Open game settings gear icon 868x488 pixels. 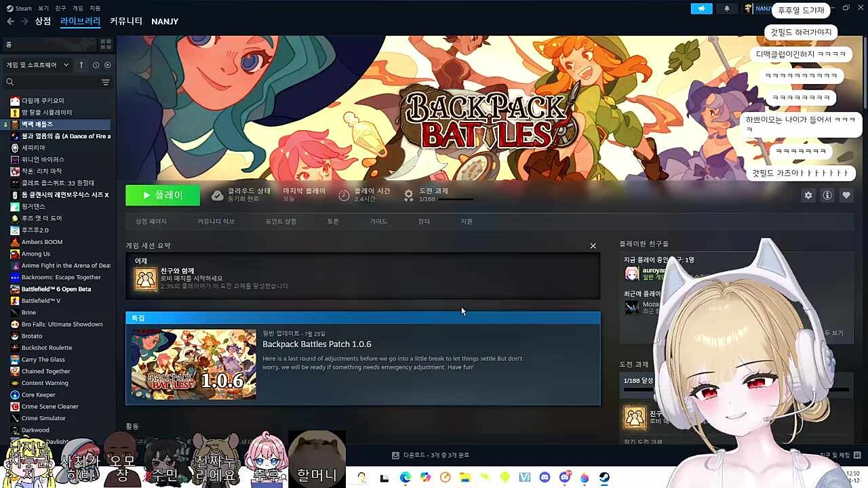[x=808, y=195]
